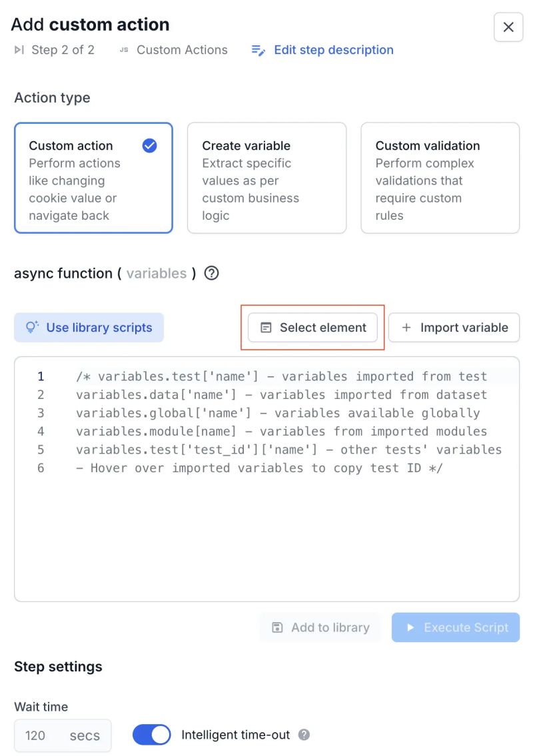The width and height of the screenshot is (533, 756).
Task: Click the save icon inside Add to library
Action: (x=276, y=627)
